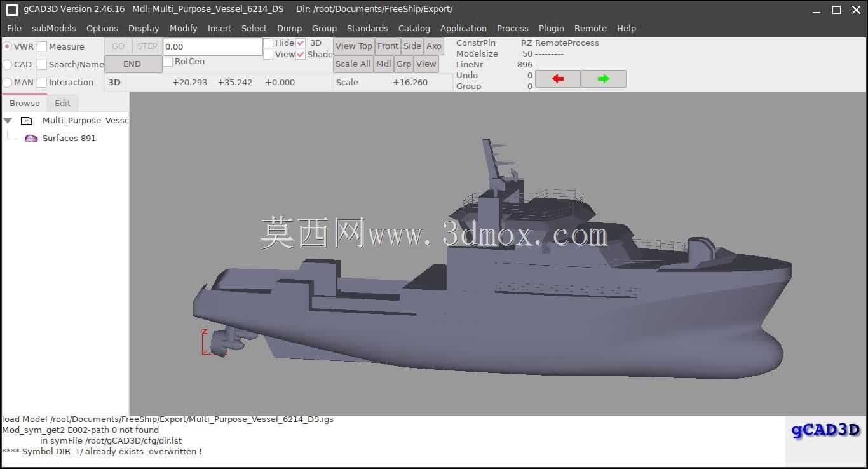868x469 pixels.
Task: Switch to the Edit tab
Action: (x=62, y=103)
